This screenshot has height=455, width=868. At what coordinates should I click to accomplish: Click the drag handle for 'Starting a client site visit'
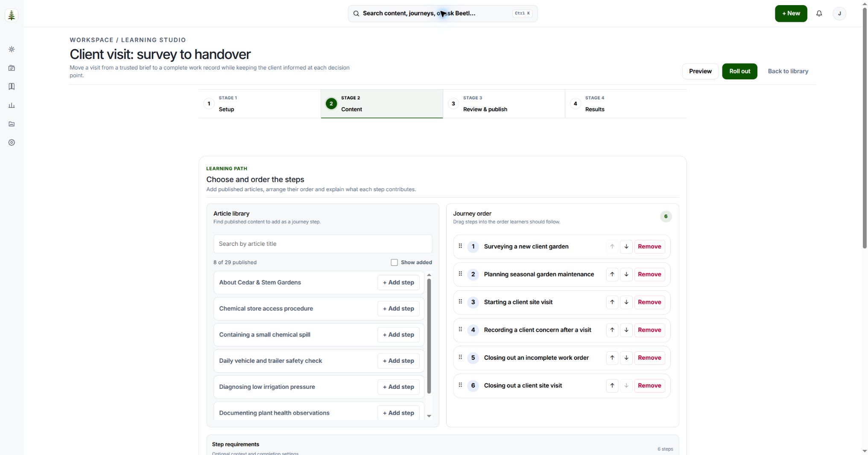[460, 301]
